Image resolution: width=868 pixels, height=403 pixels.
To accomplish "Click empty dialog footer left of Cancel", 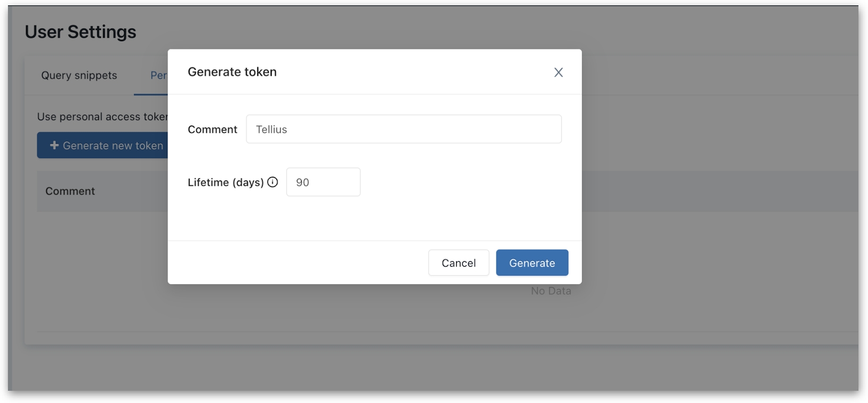I will [x=298, y=263].
